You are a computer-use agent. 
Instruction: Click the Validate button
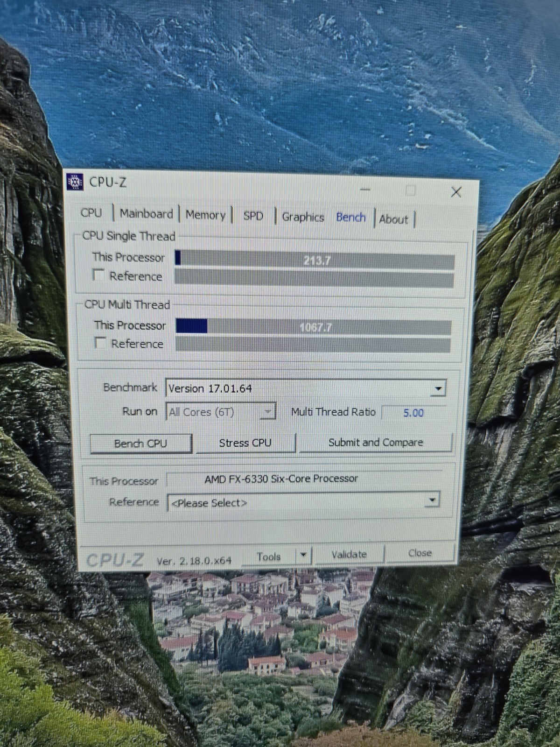coord(349,554)
